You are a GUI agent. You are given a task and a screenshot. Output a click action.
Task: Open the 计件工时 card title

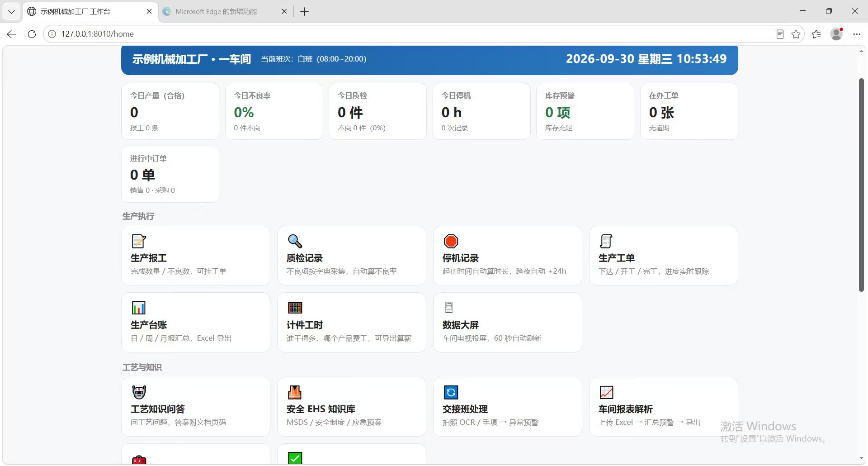point(305,325)
